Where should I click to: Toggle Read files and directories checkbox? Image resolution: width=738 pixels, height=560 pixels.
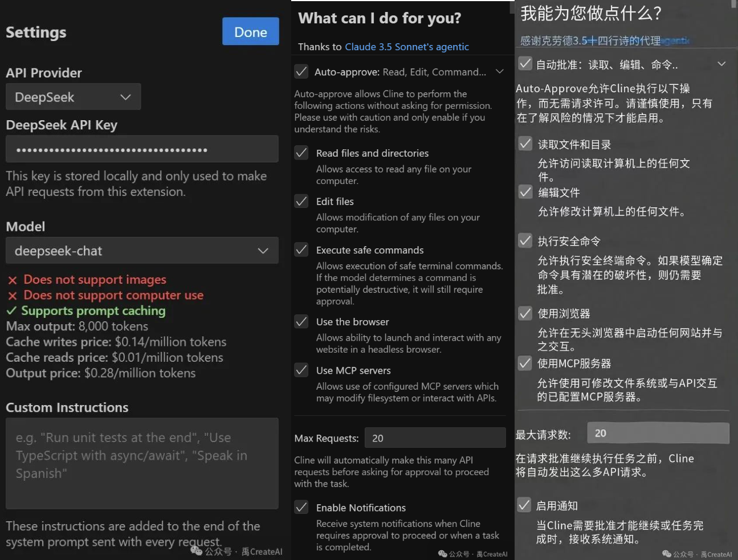tap(301, 153)
